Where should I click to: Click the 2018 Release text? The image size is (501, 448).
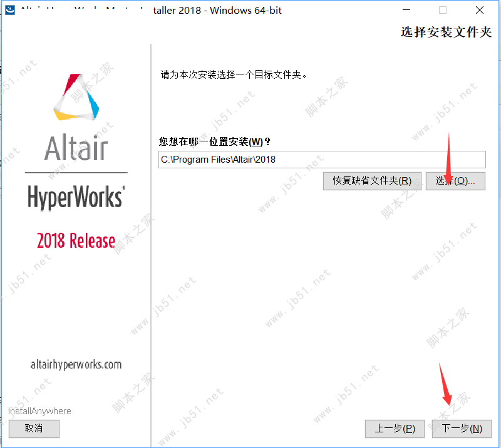tap(76, 241)
